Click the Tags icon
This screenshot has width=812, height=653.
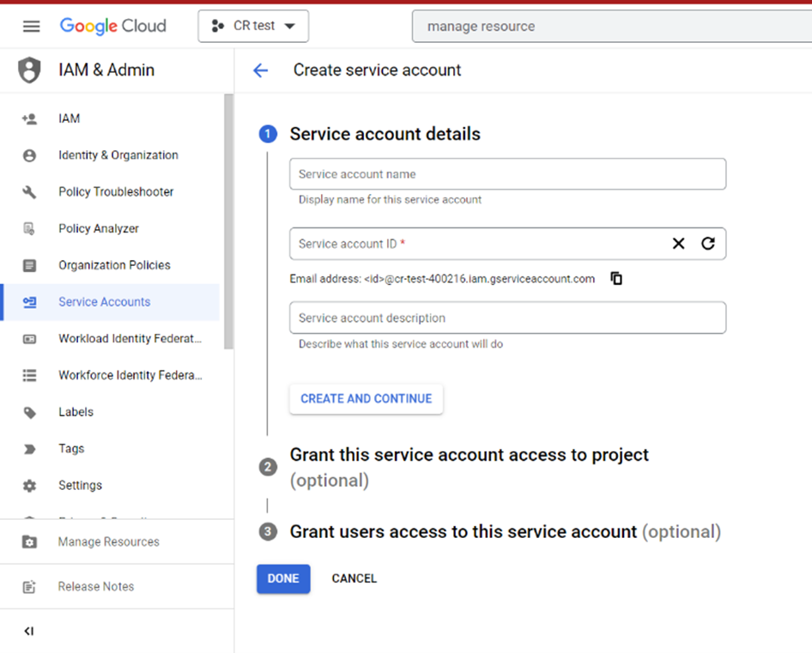coord(29,449)
